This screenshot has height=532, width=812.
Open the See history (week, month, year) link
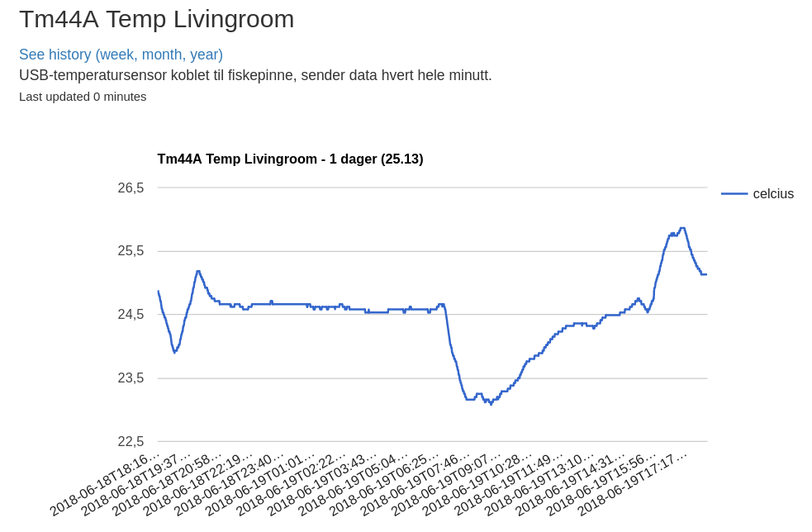point(121,55)
